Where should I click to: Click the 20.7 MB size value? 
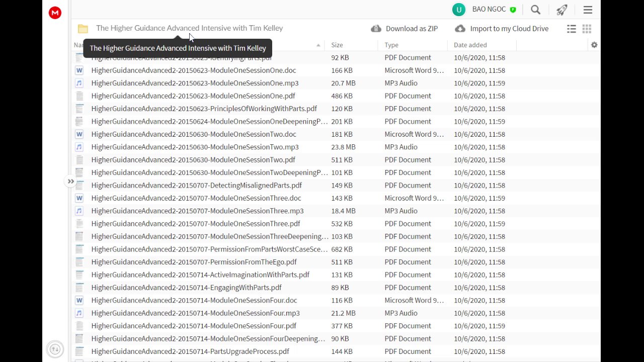pos(343,83)
